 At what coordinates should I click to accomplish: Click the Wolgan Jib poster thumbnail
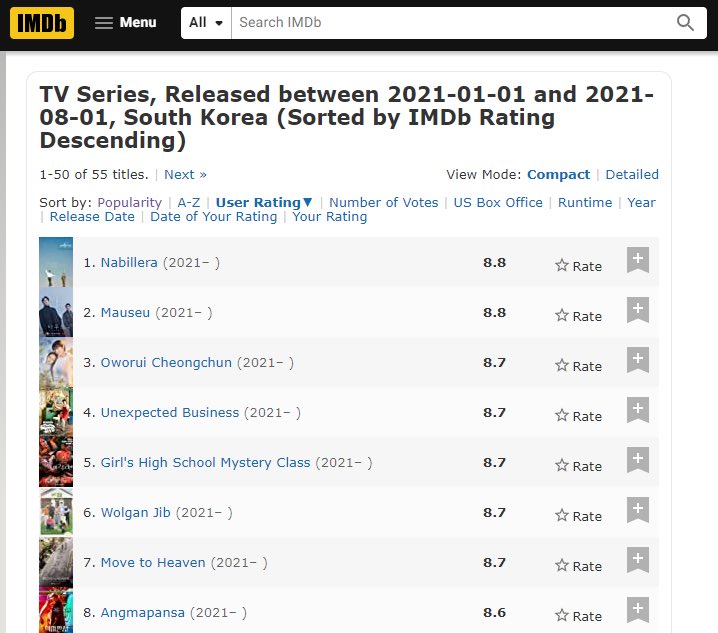pyautogui.click(x=56, y=512)
